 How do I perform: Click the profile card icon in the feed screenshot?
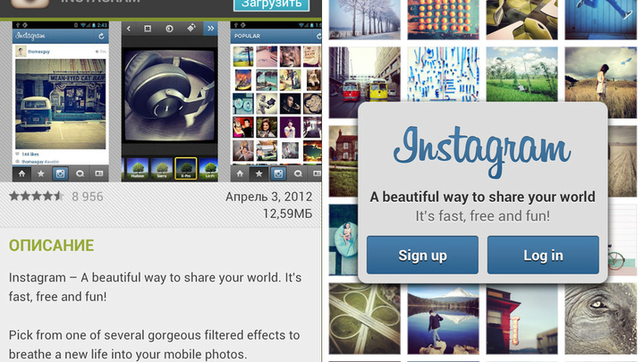click(x=99, y=173)
